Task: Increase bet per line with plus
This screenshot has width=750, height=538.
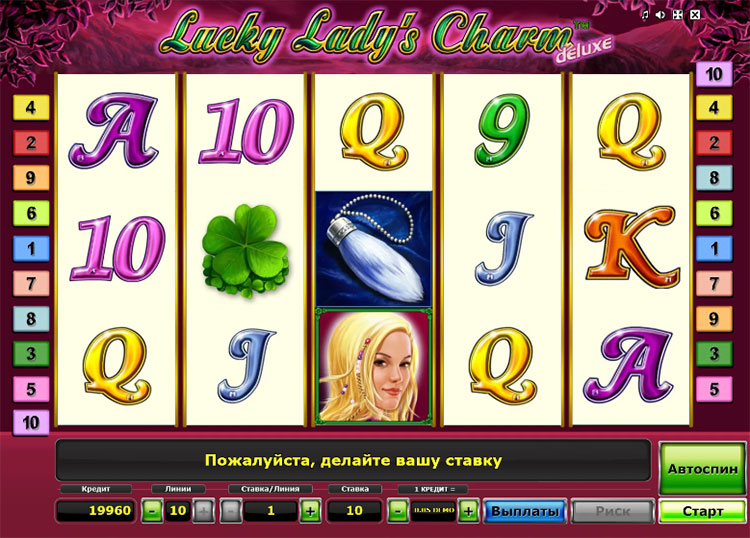Action: point(310,511)
